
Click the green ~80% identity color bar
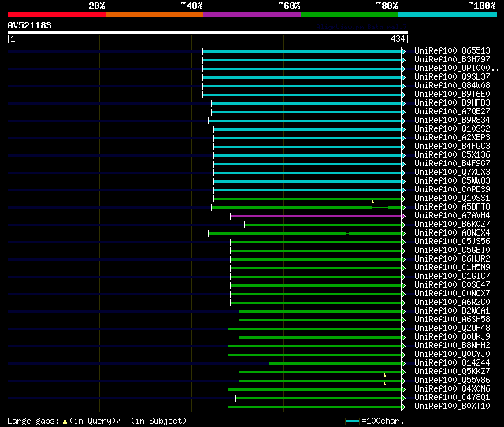[350, 14]
